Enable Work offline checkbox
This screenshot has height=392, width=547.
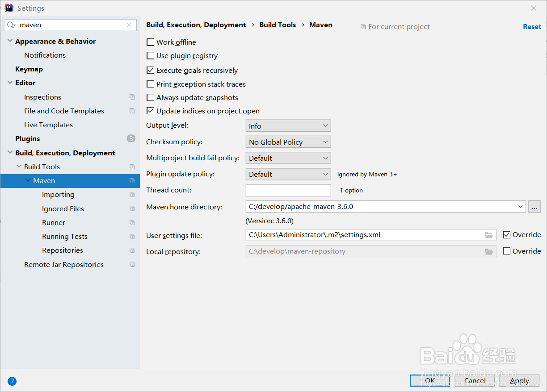[150, 42]
